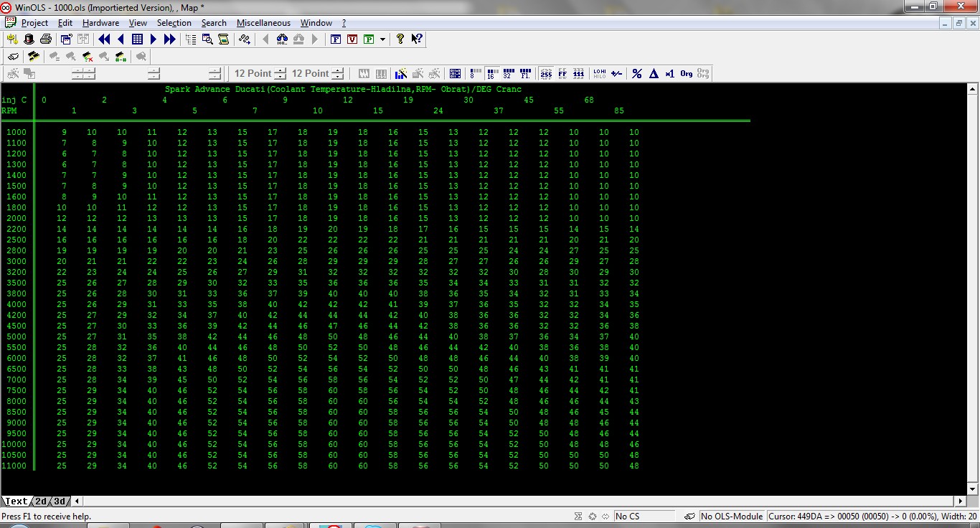Click the blue grid map-list icon
Viewport: 980px width, 528px height.
(x=137, y=39)
